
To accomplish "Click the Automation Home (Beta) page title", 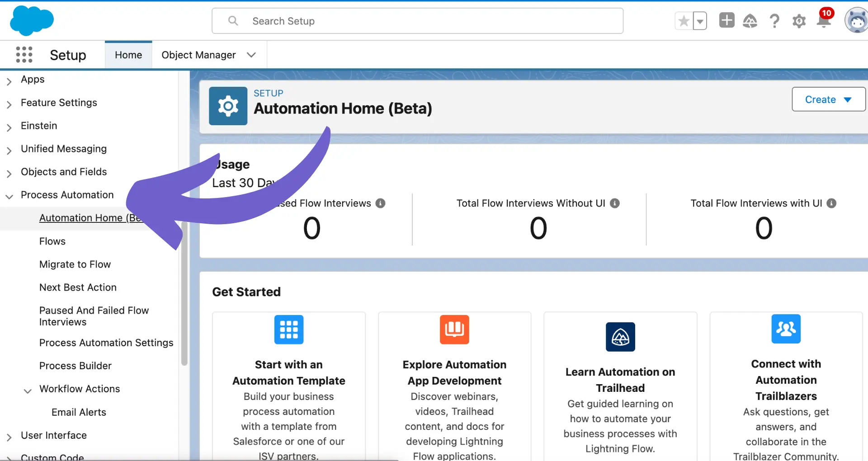I will point(343,108).
